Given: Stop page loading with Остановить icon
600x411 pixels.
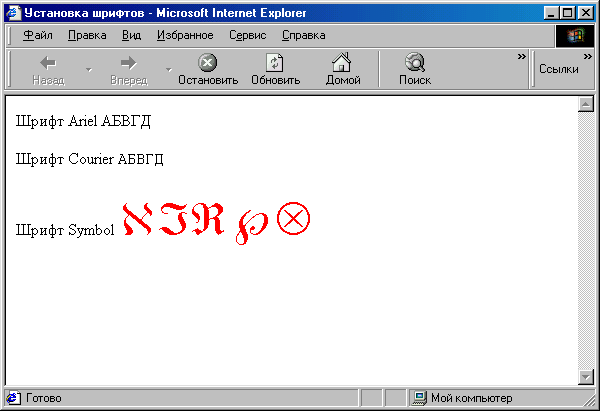Looking at the screenshot, I should click(208, 62).
